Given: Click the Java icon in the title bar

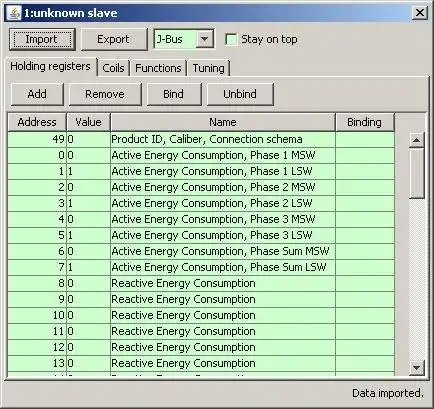Looking at the screenshot, I should [x=14, y=13].
